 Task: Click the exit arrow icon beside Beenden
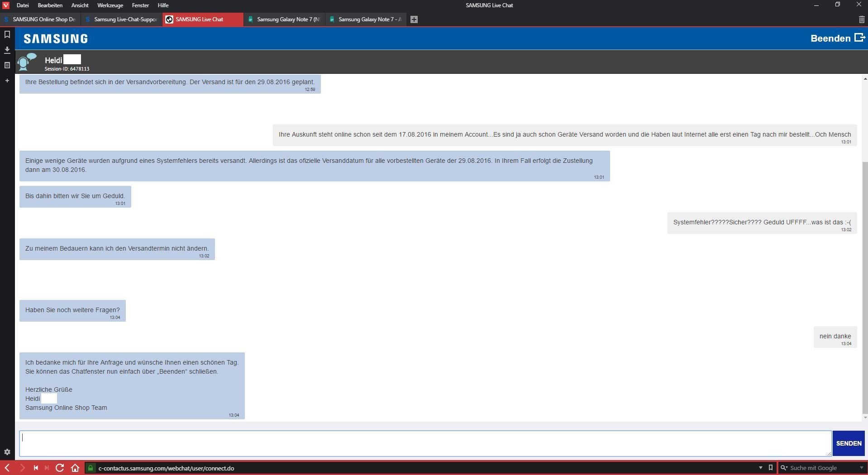(x=859, y=38)
